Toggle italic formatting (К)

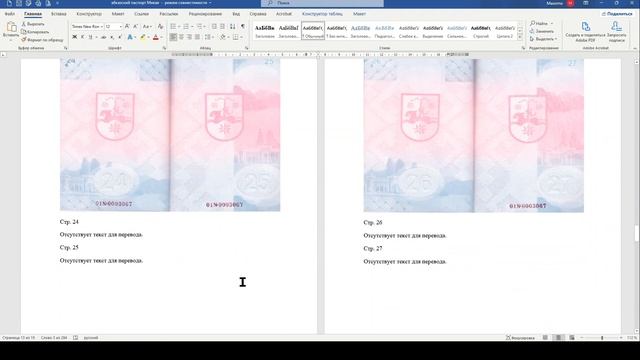(x=82, y=37)
